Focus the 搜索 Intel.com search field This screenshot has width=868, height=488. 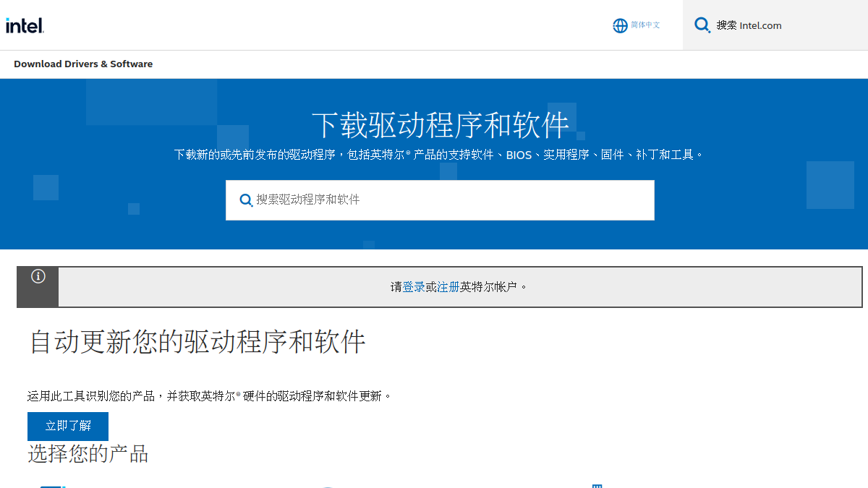pos(775,25)
